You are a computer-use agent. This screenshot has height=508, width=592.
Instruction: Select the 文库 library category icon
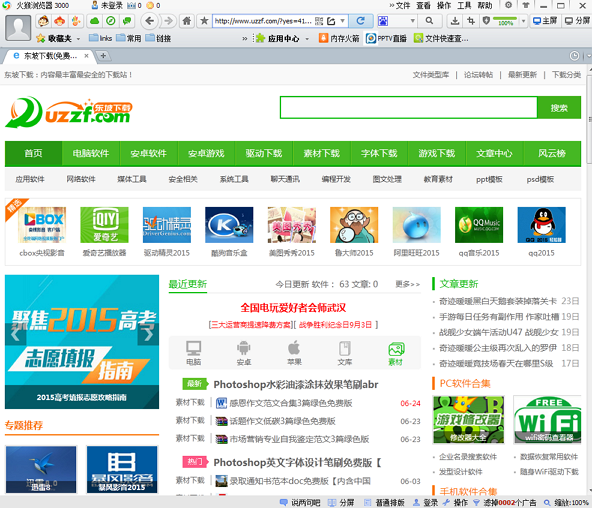pos(344,353)
